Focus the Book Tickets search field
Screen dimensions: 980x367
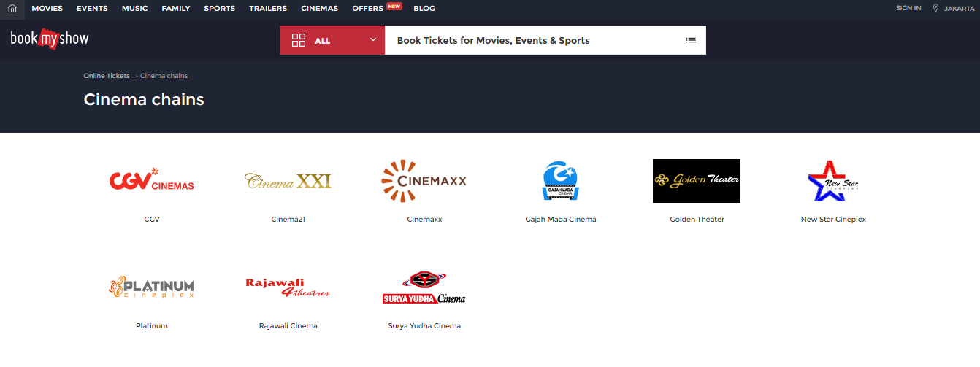pos(536,40)
